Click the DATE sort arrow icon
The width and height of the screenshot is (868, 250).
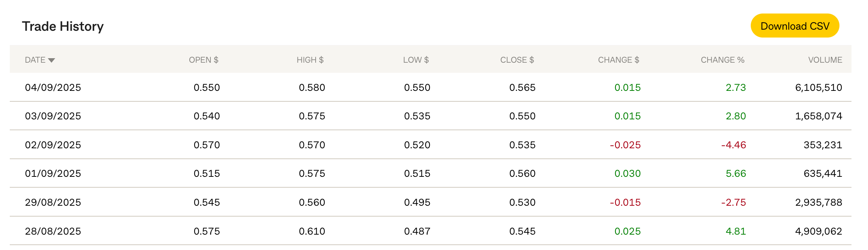51,60
